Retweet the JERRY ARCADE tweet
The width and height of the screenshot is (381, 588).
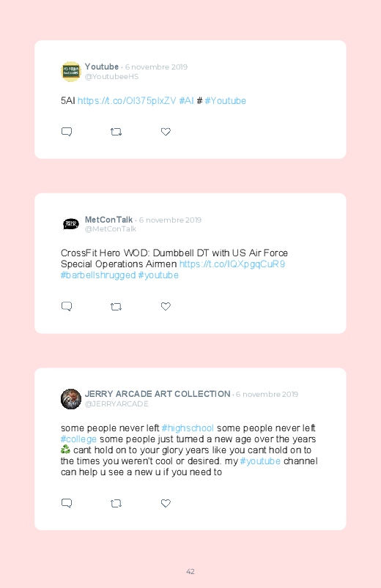(116, 503)
